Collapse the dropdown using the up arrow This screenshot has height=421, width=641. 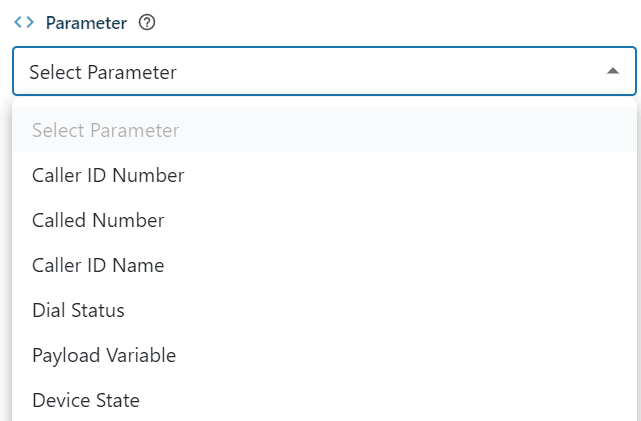click(613, 72)
